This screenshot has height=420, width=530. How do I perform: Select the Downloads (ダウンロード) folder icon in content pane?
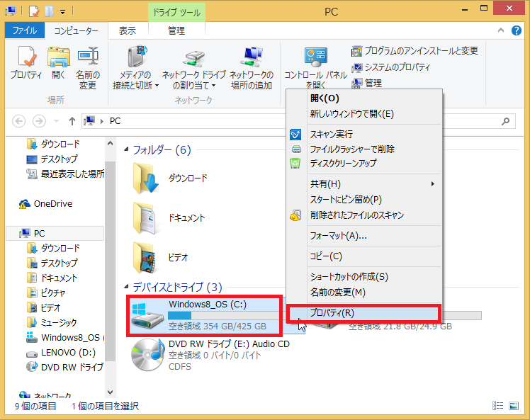[x=146, y=178]
